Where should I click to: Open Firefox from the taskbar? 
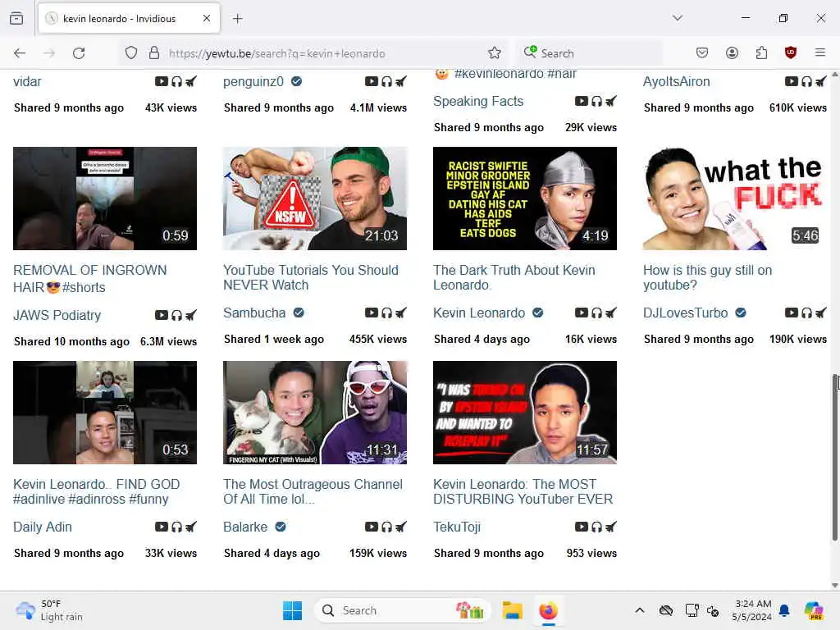548,610
